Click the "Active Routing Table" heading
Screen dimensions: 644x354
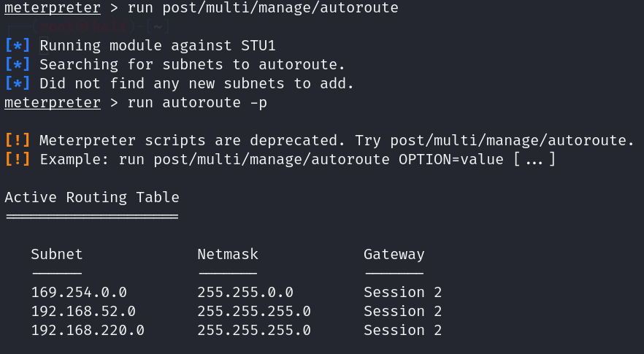(x=92, y=197)
